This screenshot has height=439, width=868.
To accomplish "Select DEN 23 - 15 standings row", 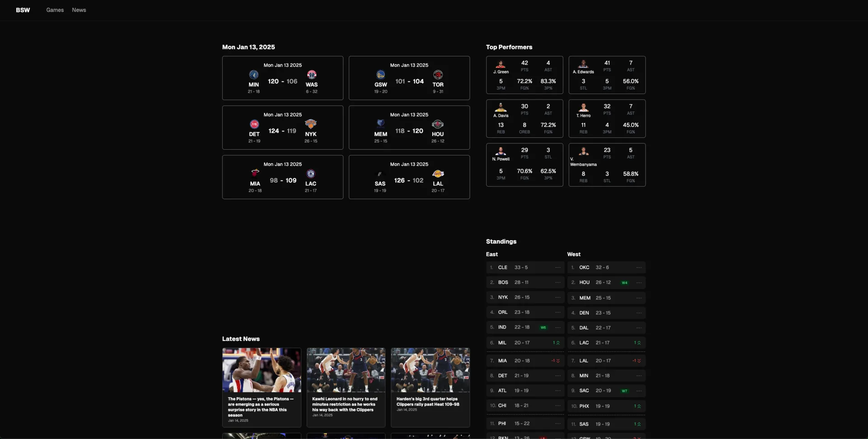I will (606, 312).
